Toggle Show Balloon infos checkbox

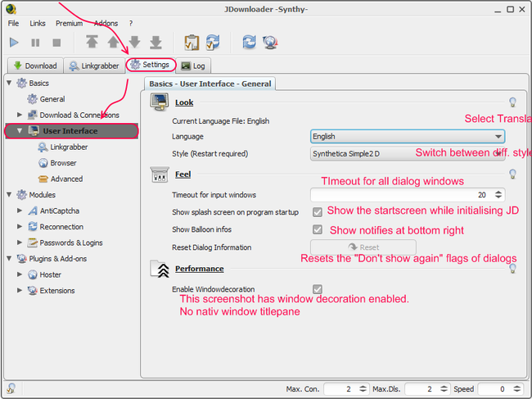click(318, 229)
